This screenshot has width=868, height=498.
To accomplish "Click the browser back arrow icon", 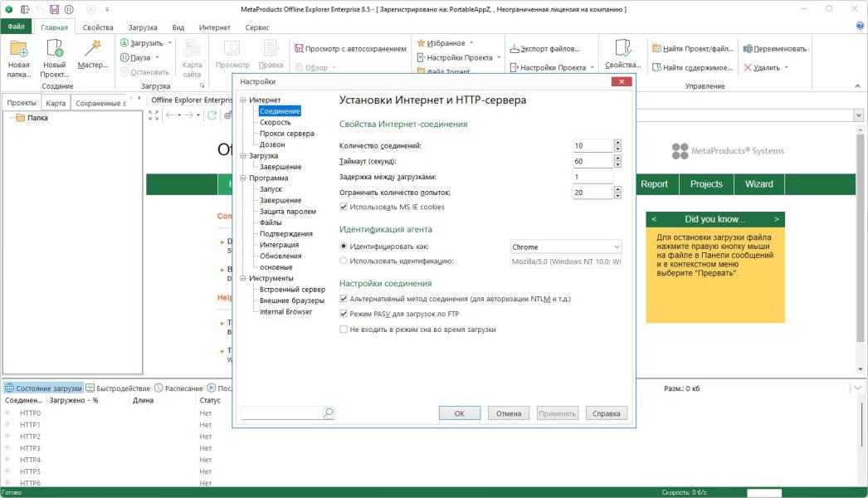I will pos(170,115).
